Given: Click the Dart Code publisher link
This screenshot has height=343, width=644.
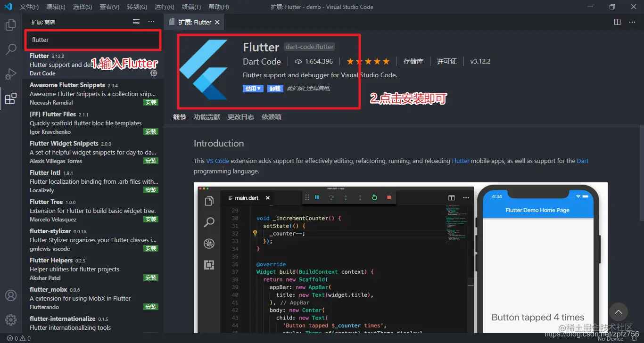Looking at the screenshot, I should [x=262, y=61].
